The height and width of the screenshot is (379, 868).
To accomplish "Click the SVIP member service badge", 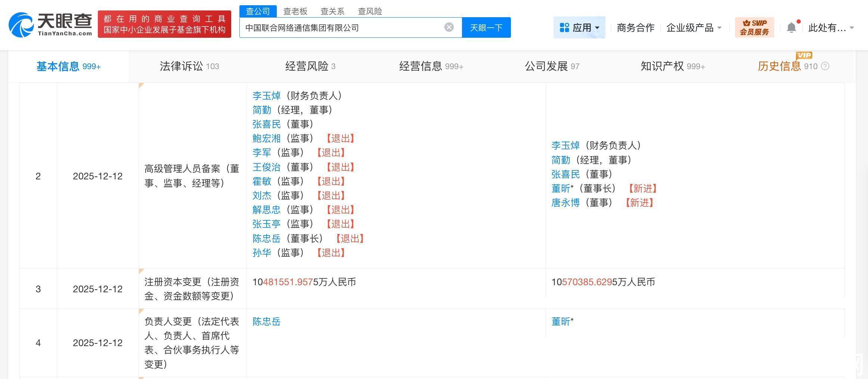I will (754, 27).
